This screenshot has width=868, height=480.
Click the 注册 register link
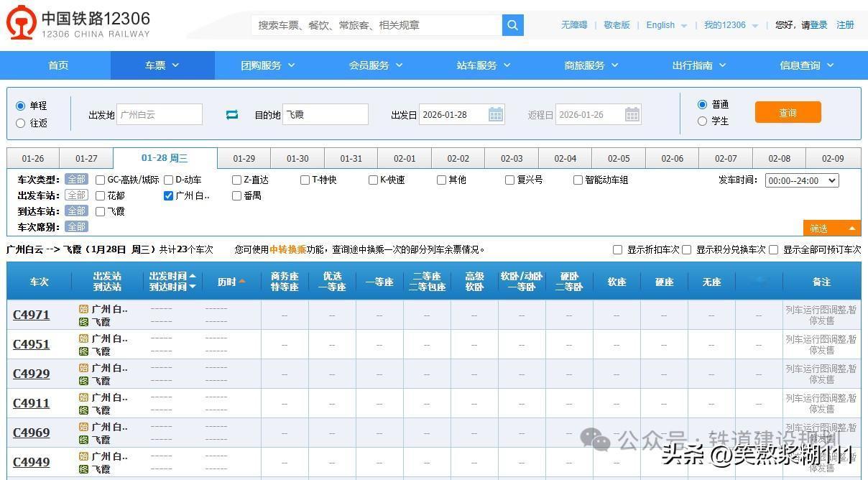[845, 25]
